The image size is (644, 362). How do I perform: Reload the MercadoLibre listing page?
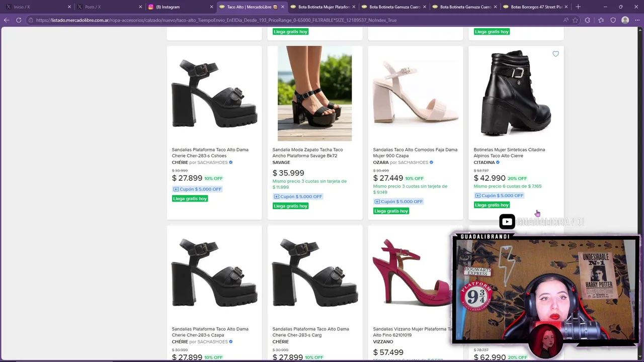click(x=19, y=20)
